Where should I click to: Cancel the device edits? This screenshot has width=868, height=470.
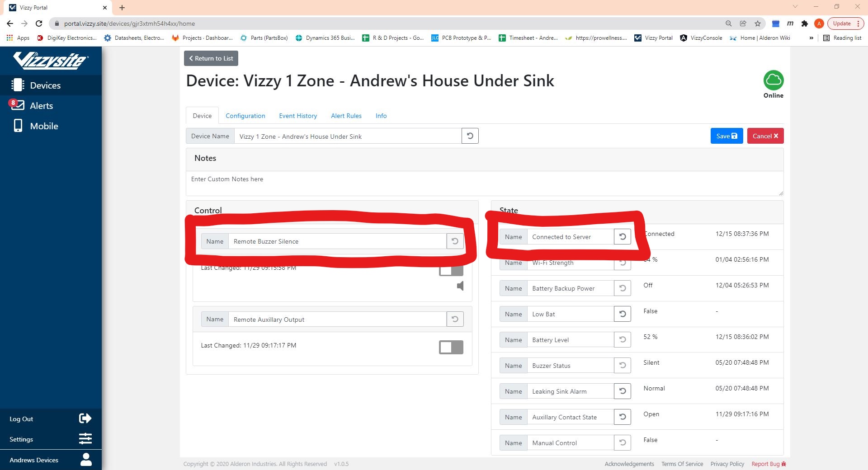click(765, 136)
